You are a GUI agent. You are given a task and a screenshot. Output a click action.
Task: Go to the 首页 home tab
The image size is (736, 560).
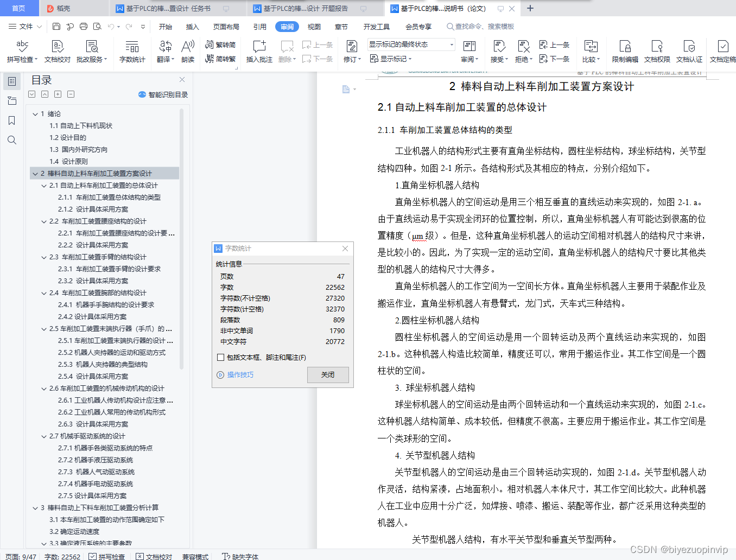(x=19, y=9)
